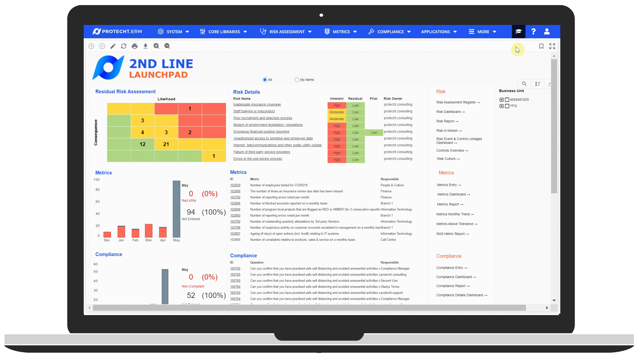Select the My Items radio button
Viewport: 644px width, 358px height.
coord(295,79)
